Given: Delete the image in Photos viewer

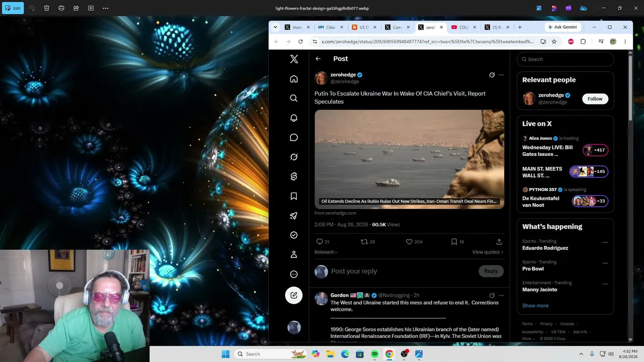Looking at the screenshot, I should tap(46, 8).
